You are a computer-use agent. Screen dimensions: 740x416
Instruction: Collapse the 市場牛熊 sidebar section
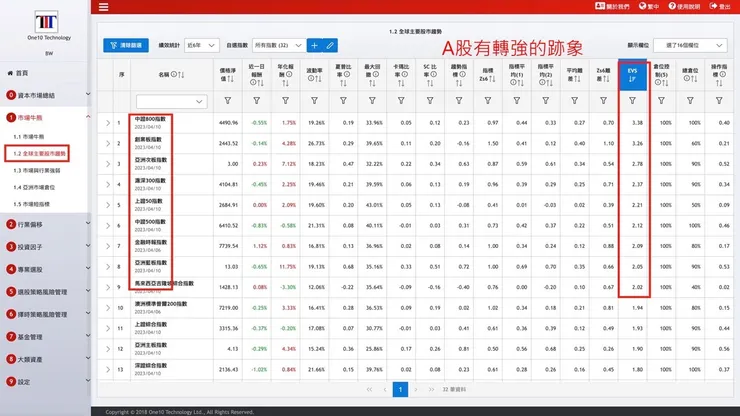click(46, 118)
